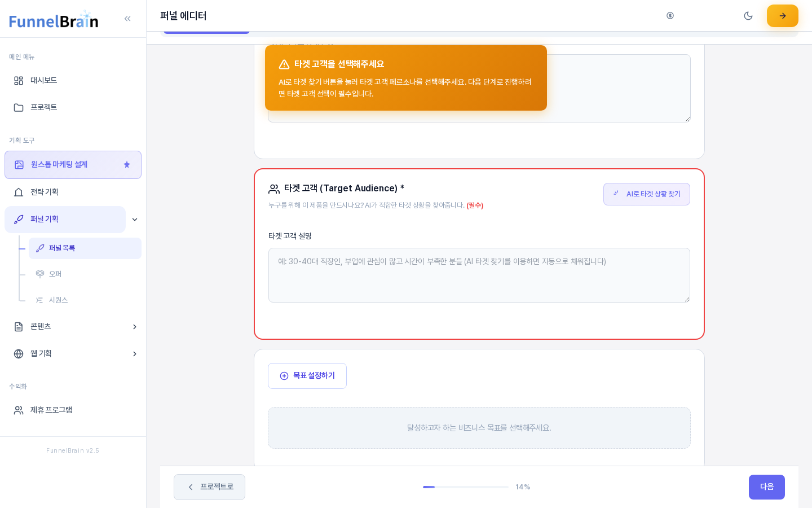Screen dimensions: 812x508
Task: Click the 대시보드 grid icon
Action: 19,81
